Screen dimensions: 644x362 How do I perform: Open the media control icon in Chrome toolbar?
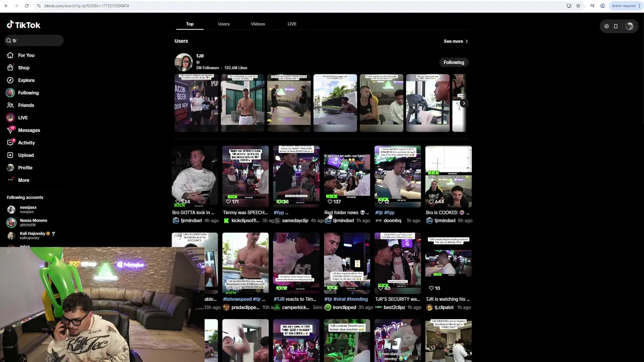point(593,6)
